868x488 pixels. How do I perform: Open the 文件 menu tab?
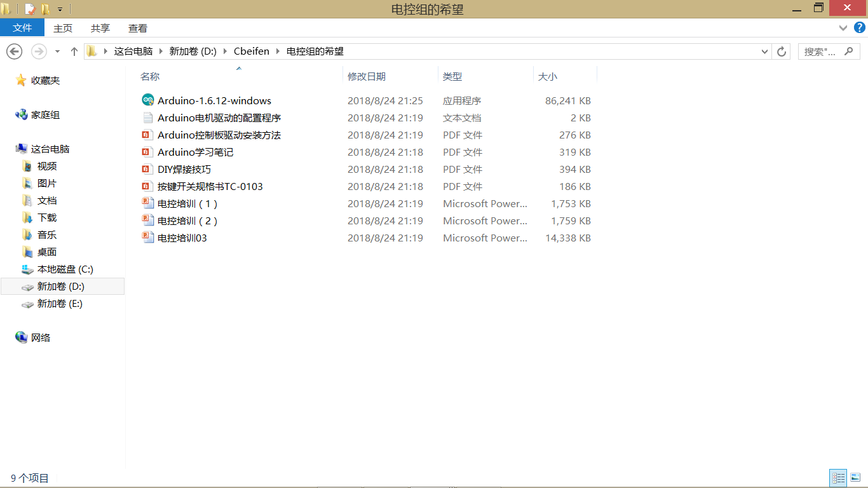(22, 28)
